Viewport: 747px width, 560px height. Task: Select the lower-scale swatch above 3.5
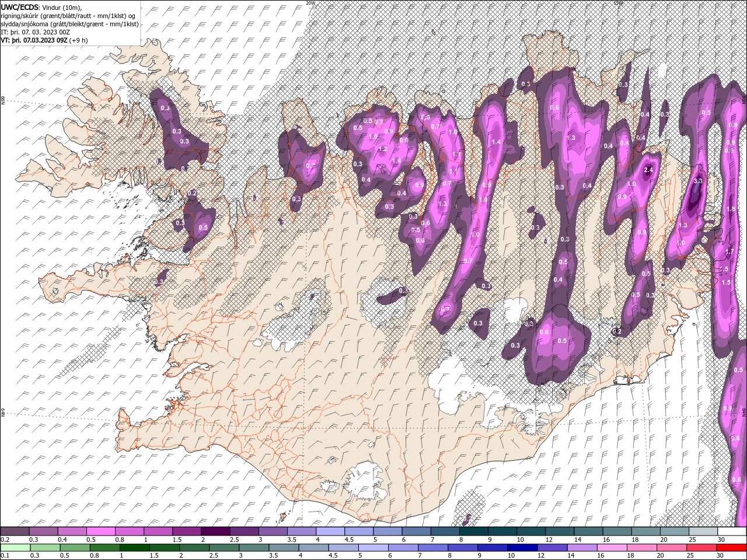coord(284,548)
